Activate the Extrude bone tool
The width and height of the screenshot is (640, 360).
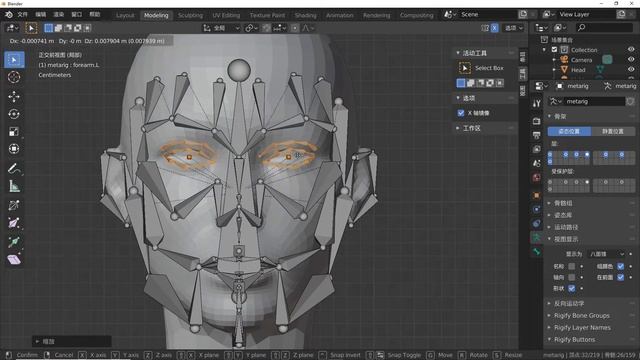[x=14, y=242]
